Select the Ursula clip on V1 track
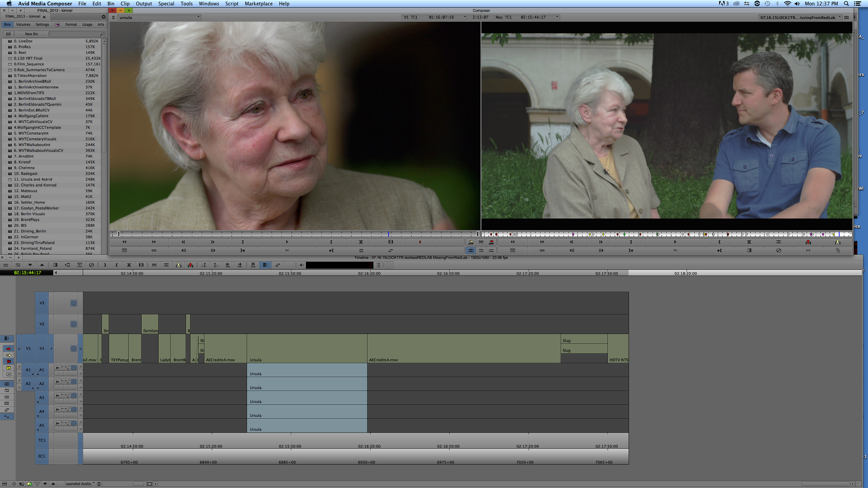This screenshot has width=868, height=488. 307,348
